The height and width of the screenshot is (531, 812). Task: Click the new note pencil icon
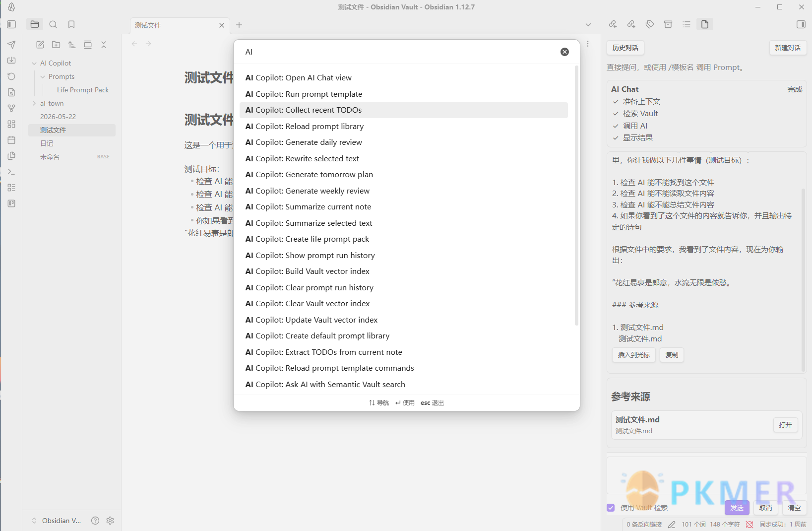pos(40,45)
